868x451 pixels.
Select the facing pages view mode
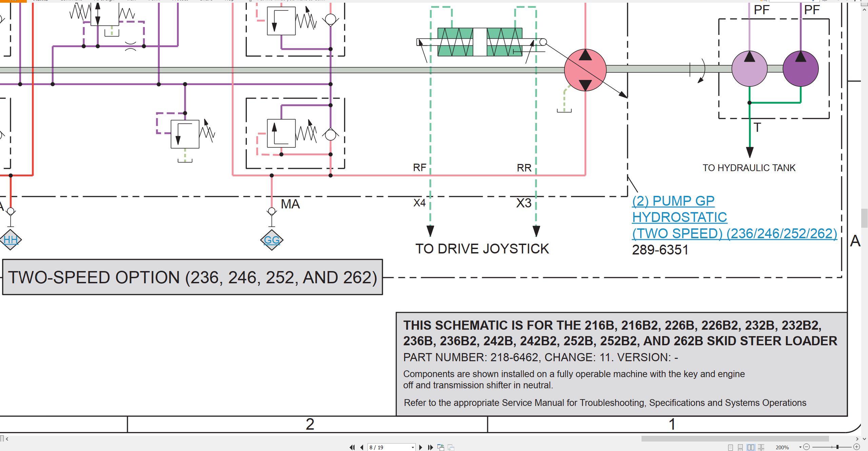click(751, 447)
